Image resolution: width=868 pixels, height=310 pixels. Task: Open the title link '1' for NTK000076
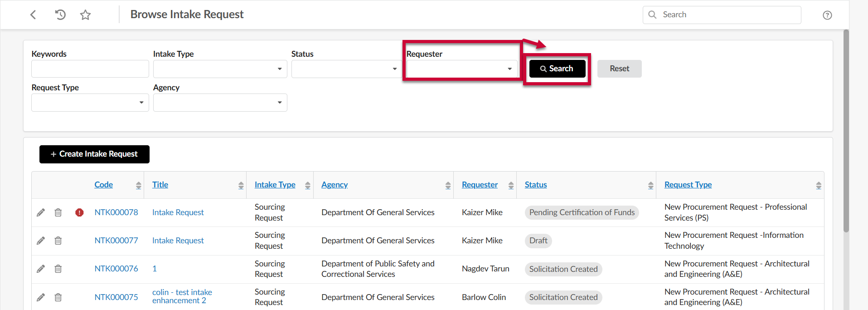coord(155,269)
